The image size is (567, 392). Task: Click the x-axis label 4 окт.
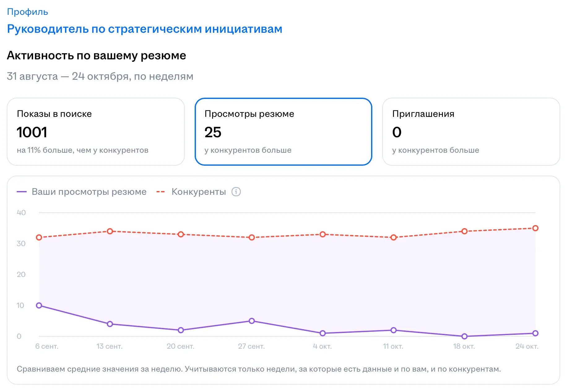[322, 346]
